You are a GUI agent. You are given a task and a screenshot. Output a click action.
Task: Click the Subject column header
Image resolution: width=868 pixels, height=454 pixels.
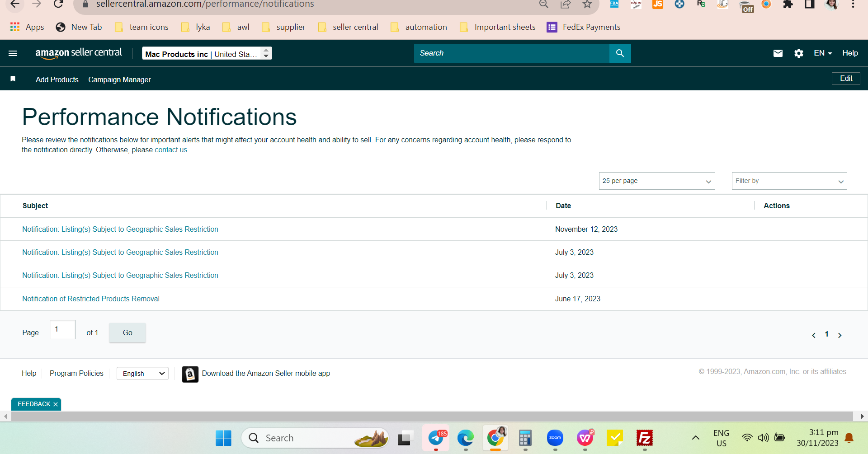click(x=35, y=206)
